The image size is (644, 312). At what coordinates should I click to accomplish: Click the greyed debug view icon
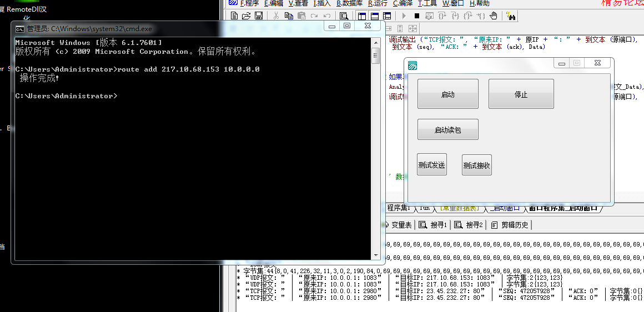tap(430, 16)
